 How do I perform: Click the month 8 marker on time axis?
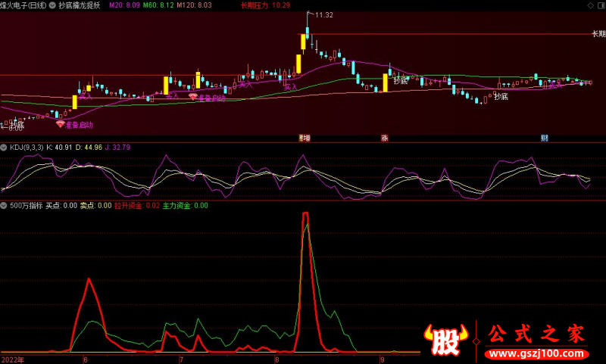(x=277, y=359)
